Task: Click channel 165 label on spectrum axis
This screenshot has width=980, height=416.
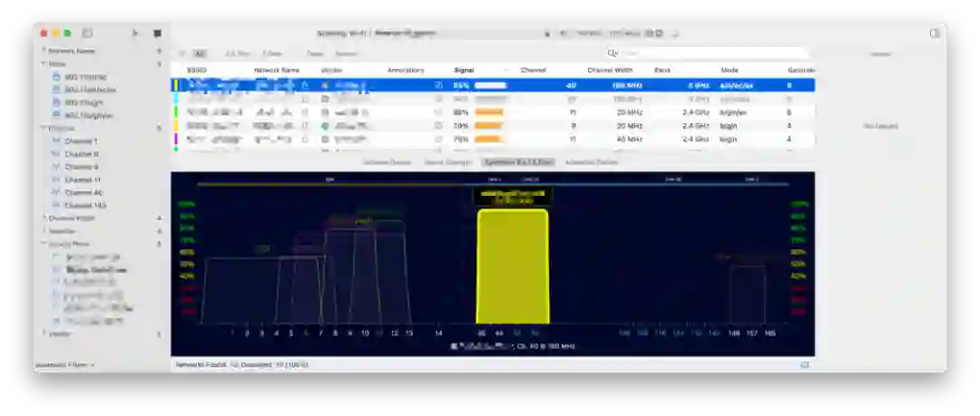Action: pos(770,334)
